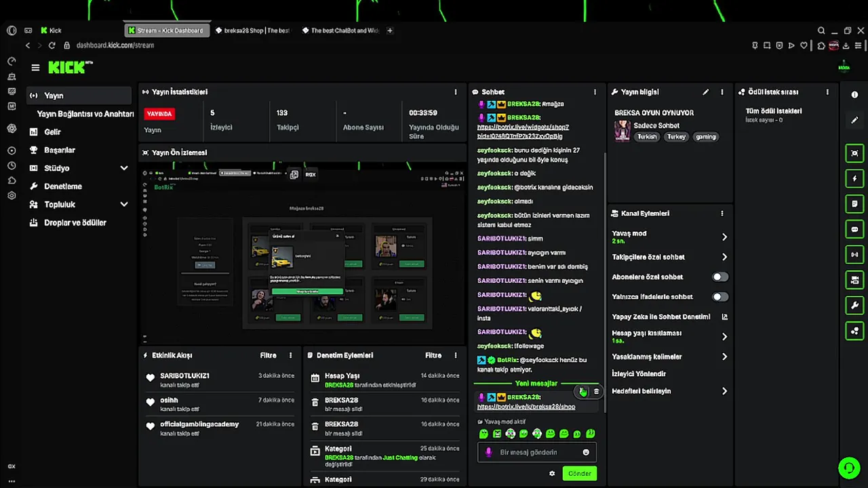Expand the Stüdyo sidebar section

click(x=124, y=168)
